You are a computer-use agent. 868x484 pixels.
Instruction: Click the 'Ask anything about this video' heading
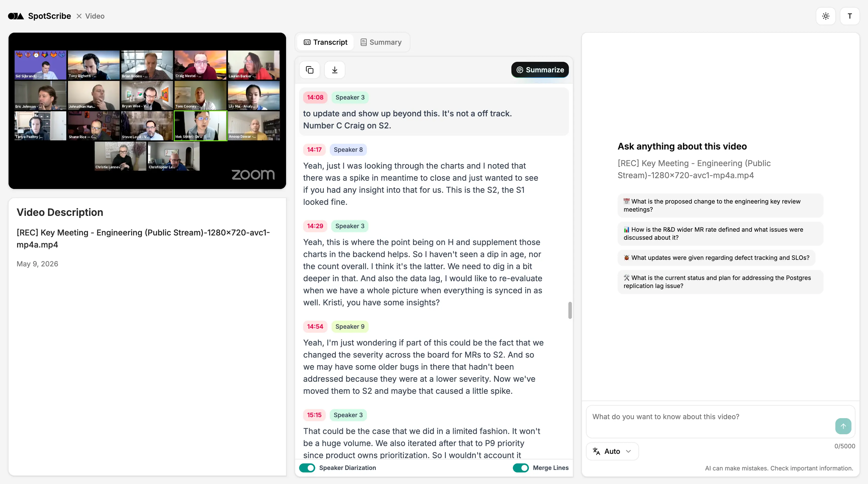point(682,146)
